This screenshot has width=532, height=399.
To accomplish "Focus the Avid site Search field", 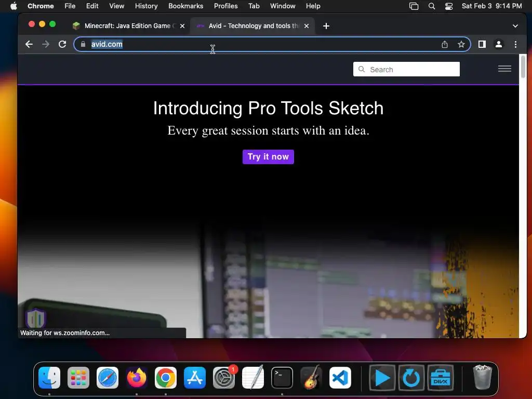I will [406, 69].
